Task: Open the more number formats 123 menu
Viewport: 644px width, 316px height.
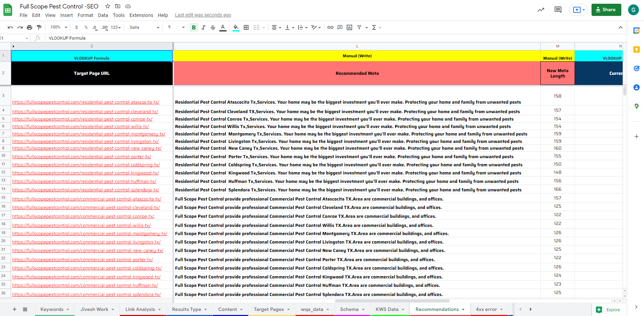Action: pyautogui.click(x=116, y=27)
